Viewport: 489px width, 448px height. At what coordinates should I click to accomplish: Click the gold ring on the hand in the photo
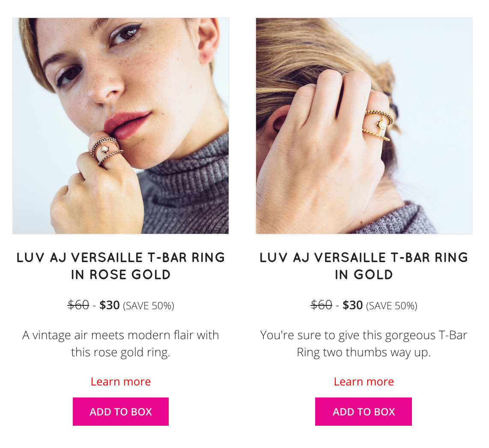(378, 125)
